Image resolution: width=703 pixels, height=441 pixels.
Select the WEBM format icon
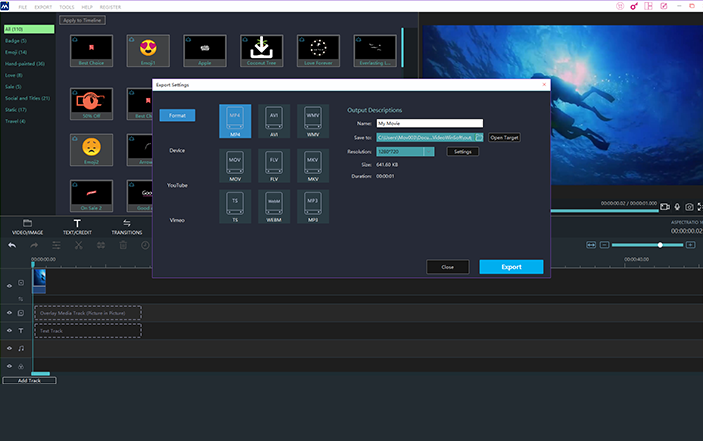pyautogui.click(x=273, y=206)
